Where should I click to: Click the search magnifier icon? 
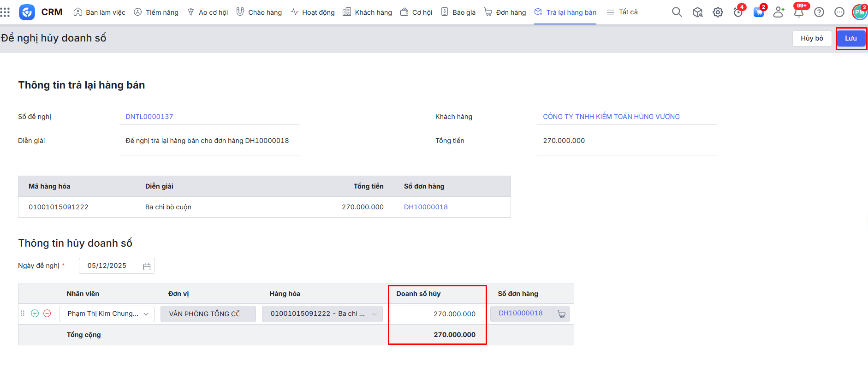point(677,12)
